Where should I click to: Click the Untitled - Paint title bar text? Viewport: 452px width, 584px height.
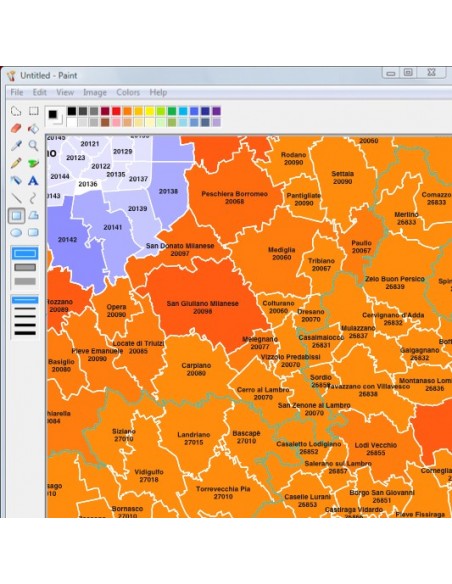[x=49, y=76]
